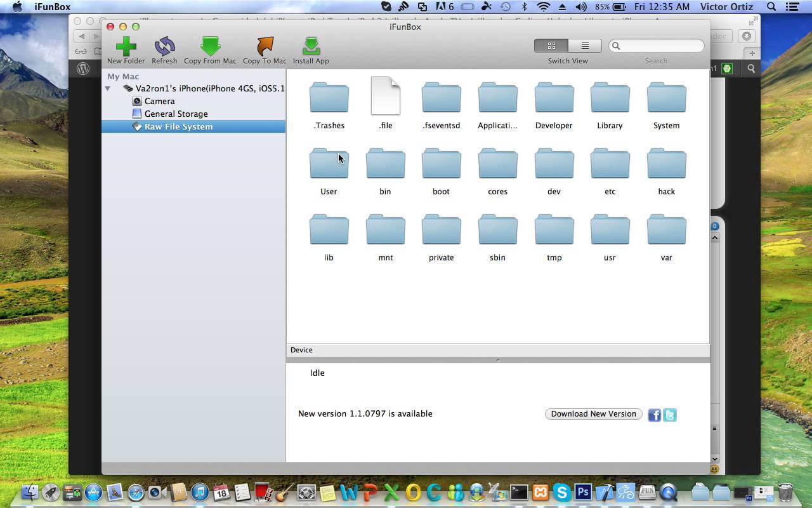
Task: Select the mnt folder
Action: pyautogui.click(x=385, y=230)
